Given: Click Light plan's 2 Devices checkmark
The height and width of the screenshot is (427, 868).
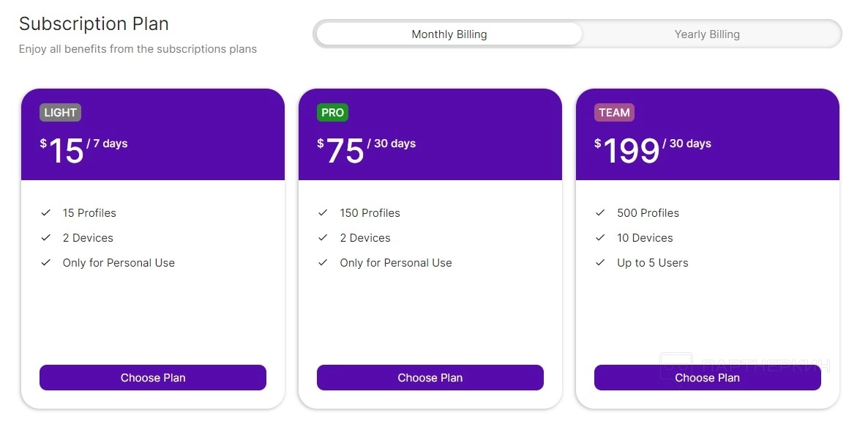Looking at the screenshot, I should point(46,238).
